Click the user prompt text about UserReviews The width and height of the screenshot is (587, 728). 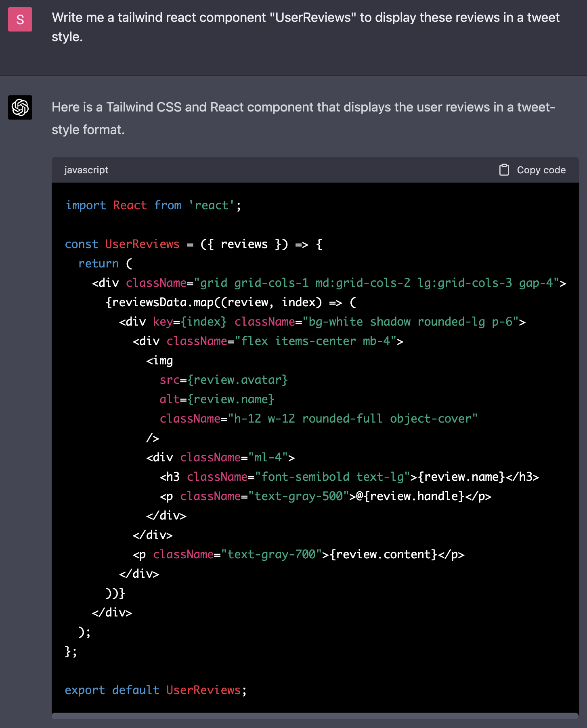306,27
